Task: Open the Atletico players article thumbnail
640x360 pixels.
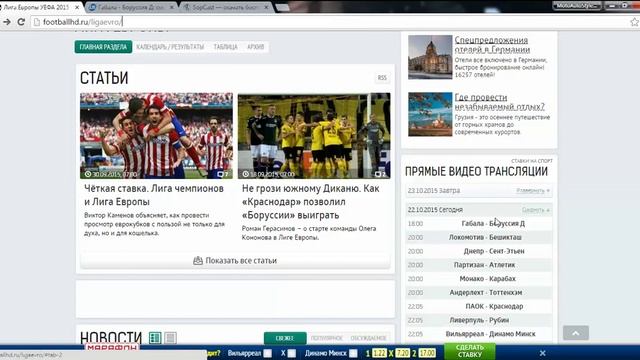Action: (x=156, y=136)
